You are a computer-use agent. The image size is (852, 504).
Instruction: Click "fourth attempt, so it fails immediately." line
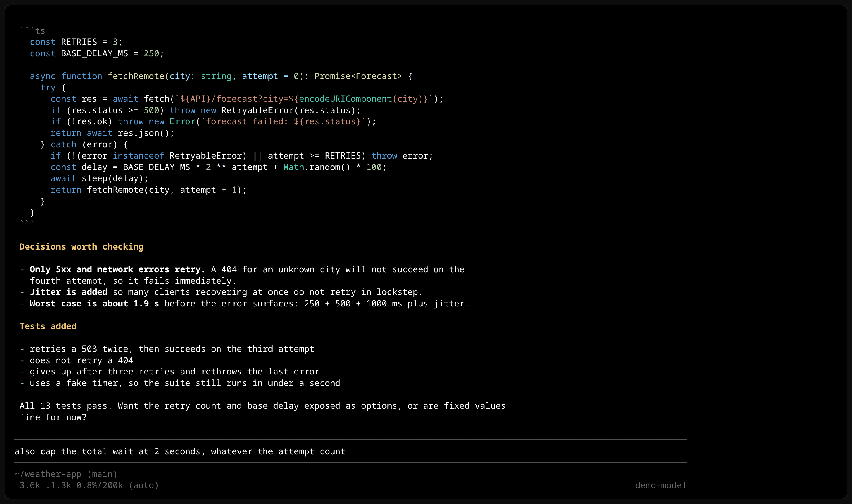133,281
